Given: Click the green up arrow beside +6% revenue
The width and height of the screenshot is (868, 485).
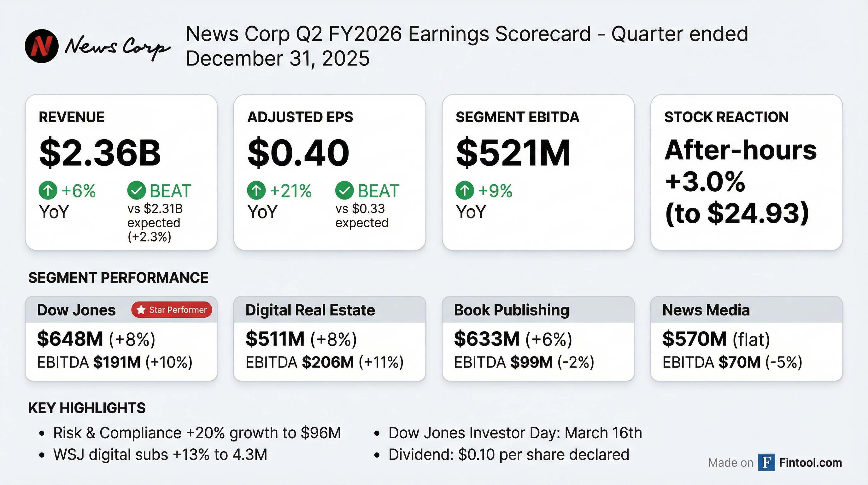Looking at the screenshot, I should [x=48, y=190].
